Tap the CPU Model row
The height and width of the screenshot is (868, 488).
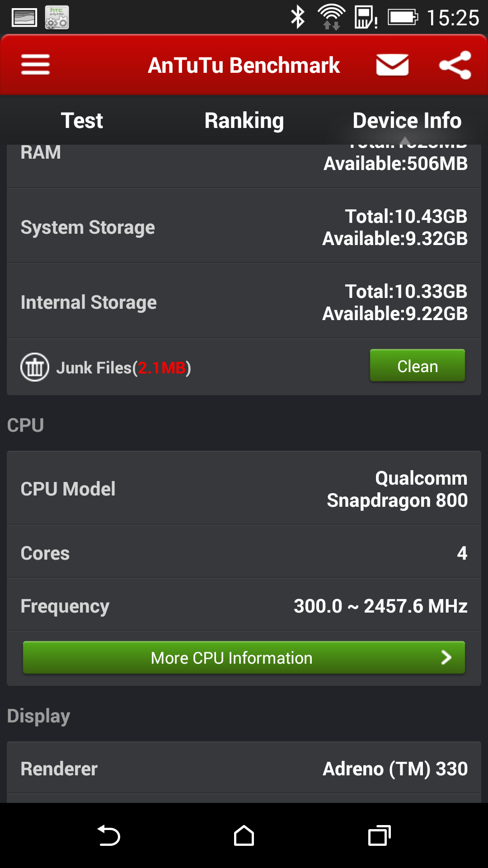tap(244, 489)
